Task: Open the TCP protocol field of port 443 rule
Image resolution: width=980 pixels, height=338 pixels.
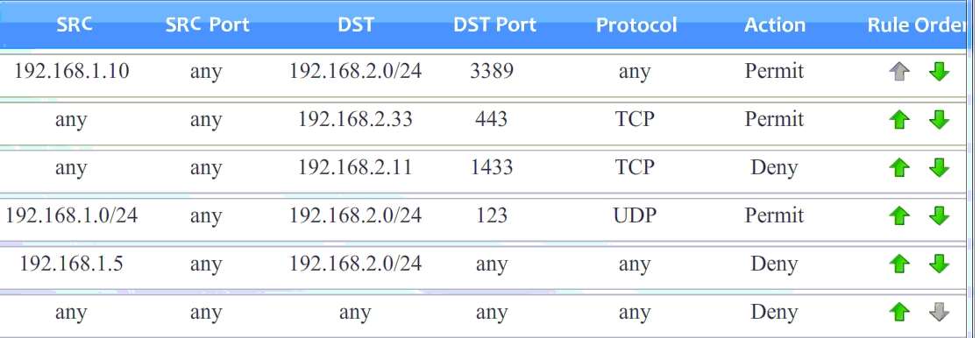Action: [635, 119]
